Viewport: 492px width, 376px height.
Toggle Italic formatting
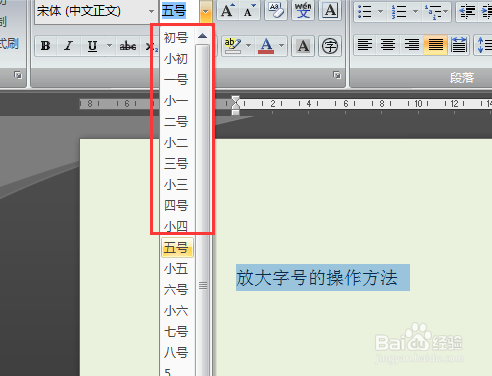pyautogui.click(x=69, y=46)
